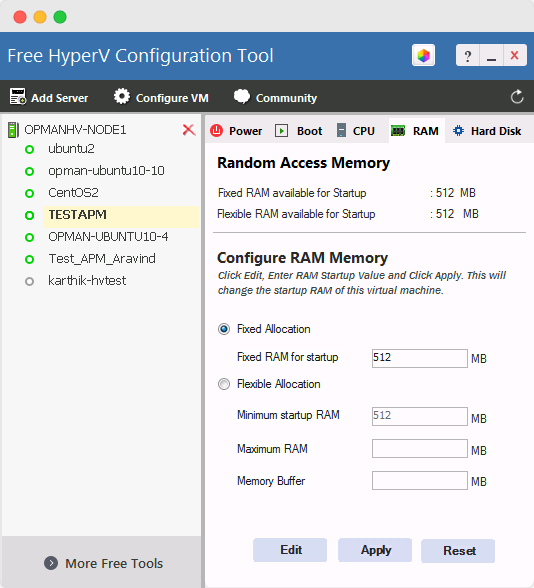
Task: Click the Fixed RAM for startup field
Action: (420, 358)
